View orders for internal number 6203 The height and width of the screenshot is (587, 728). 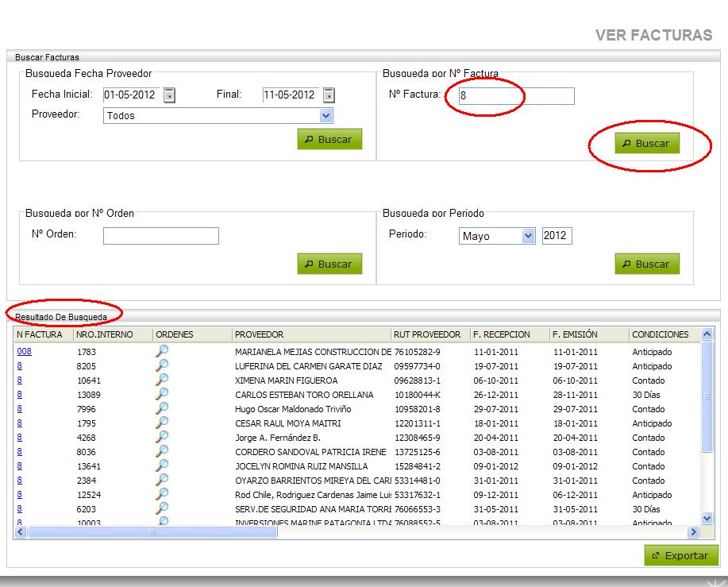coord(162,509)
